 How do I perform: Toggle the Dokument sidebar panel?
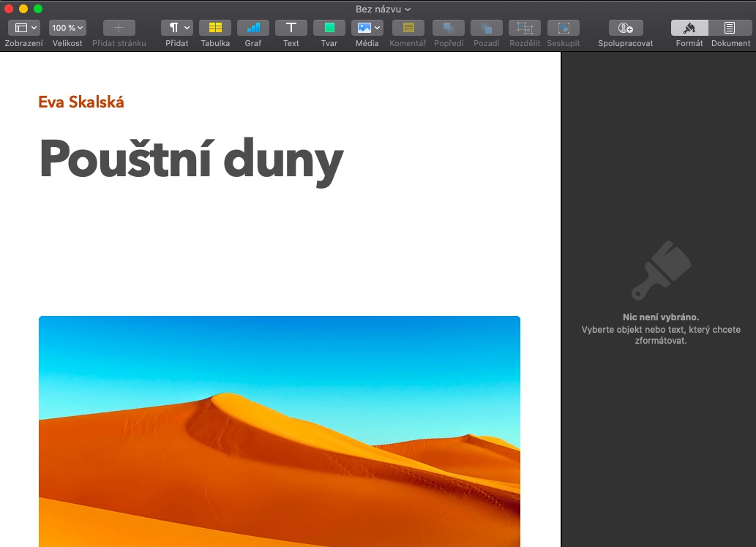coord(730,28)
